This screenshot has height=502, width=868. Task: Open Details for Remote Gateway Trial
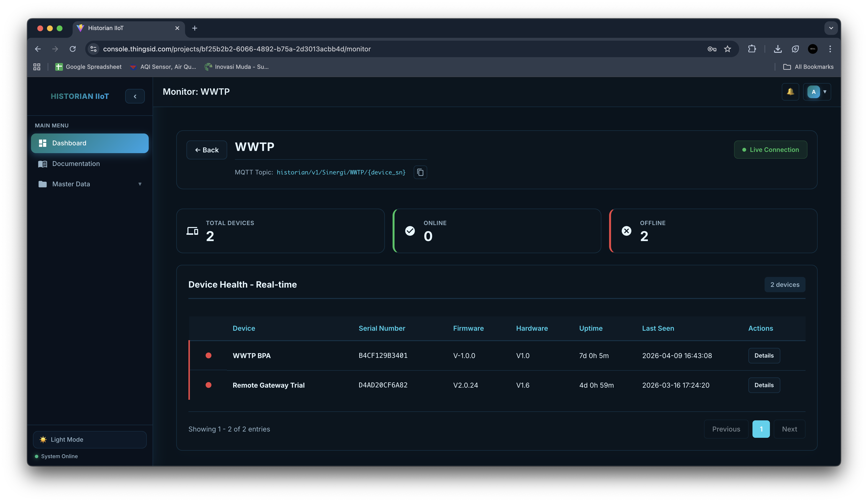click(x=764, y=385)
